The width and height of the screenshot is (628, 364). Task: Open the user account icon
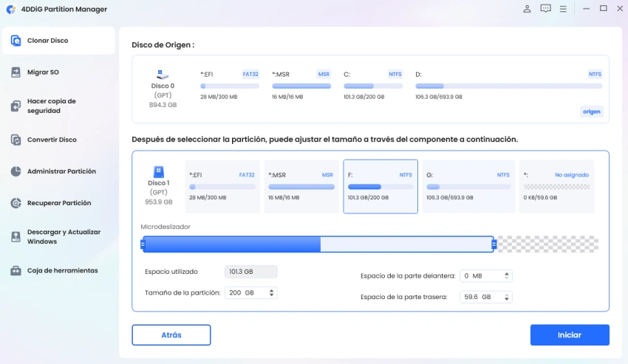coord(527,8)
